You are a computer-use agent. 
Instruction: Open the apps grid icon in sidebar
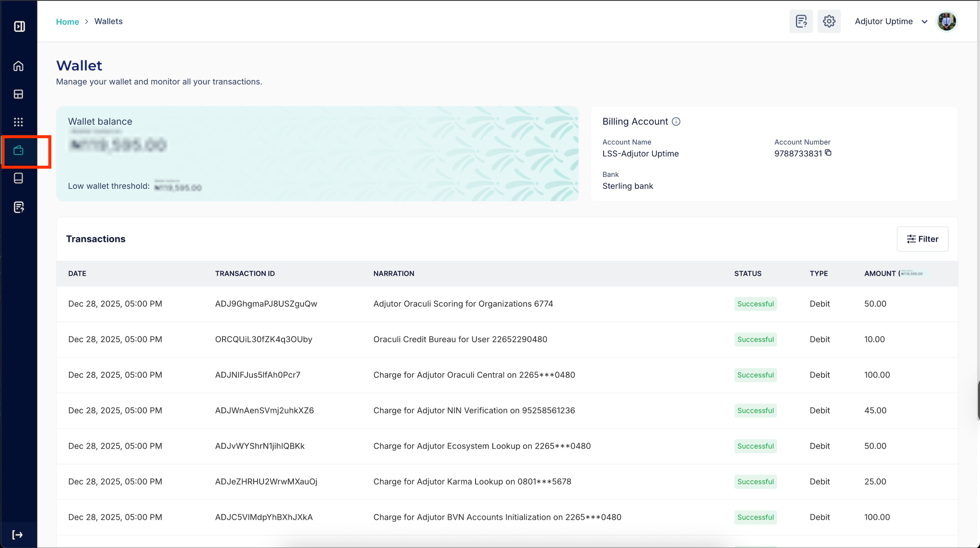[x=18, y=122]
